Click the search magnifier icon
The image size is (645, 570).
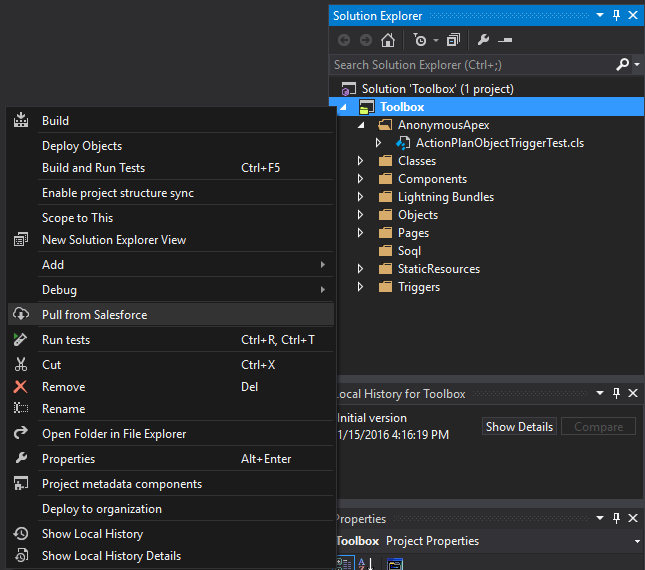tap(622, 65)
